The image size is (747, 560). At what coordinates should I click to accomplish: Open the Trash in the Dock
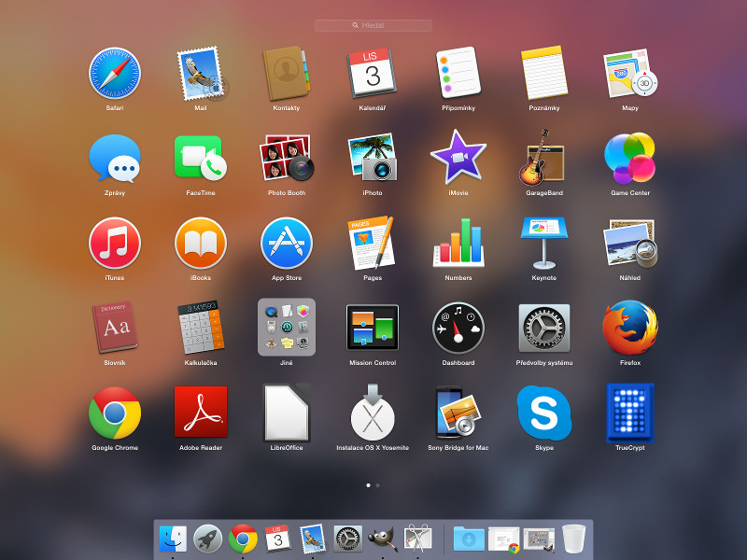click(573, 539)
